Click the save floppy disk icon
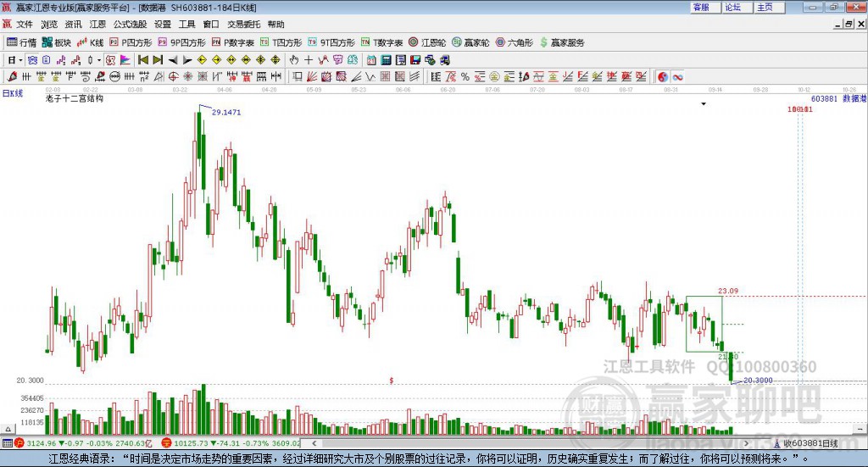 [415, 60]
